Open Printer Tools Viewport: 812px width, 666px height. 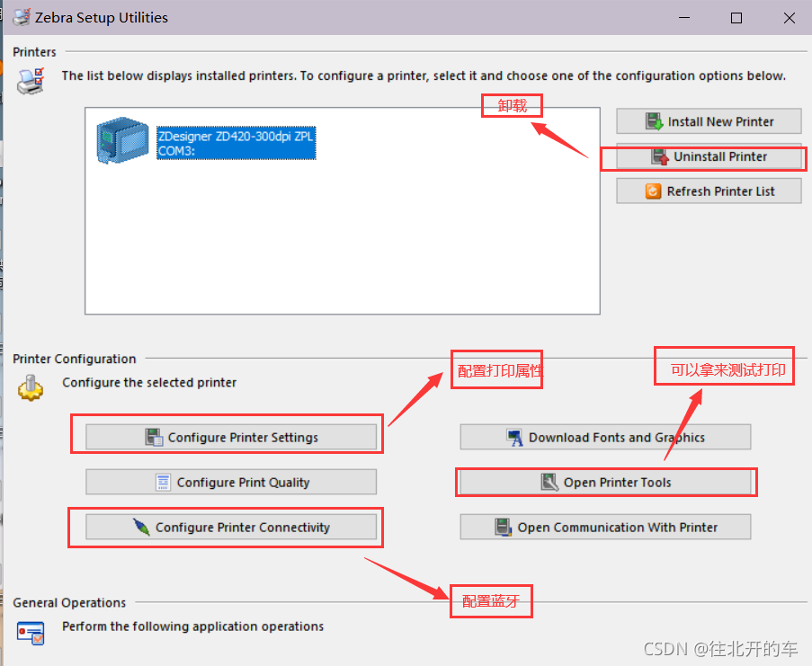point(605,483)
